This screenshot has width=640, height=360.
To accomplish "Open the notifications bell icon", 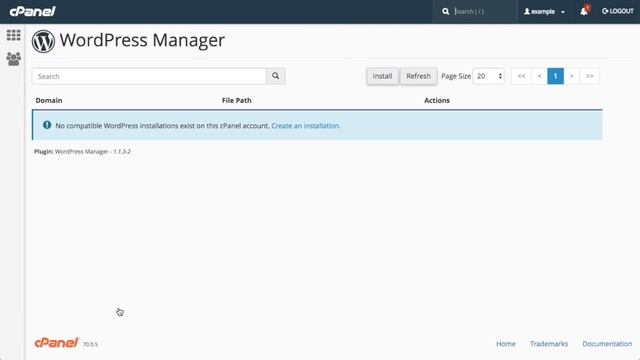I will click(x=584, y=11).
